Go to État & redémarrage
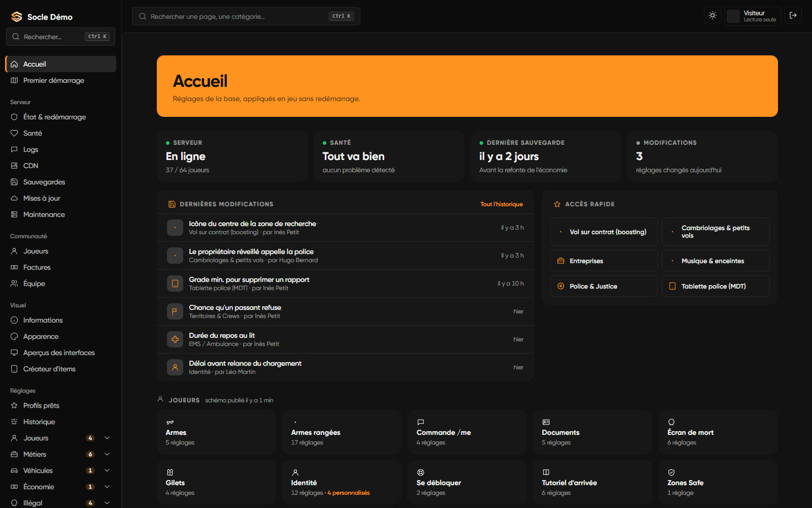 point(61,117)
